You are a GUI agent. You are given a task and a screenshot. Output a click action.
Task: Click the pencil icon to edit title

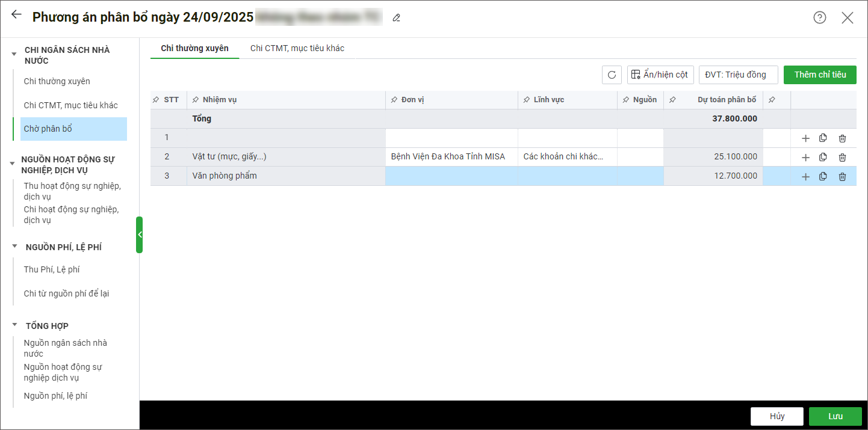tap(396, 18)
